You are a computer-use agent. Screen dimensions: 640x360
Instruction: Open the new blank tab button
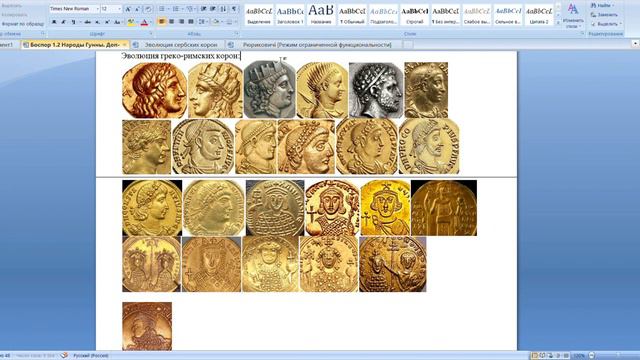(408, 45)
